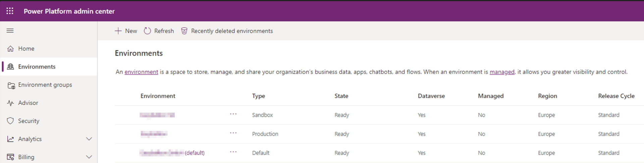Sort by the Environment column header
The width and height of the screenshot is (644, 163).
pos(158,96)
